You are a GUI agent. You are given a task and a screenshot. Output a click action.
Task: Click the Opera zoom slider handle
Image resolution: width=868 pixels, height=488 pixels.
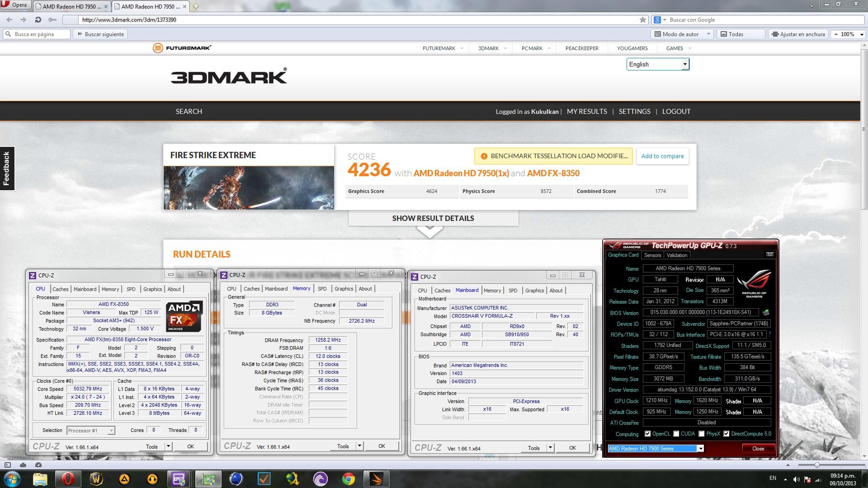816,465
